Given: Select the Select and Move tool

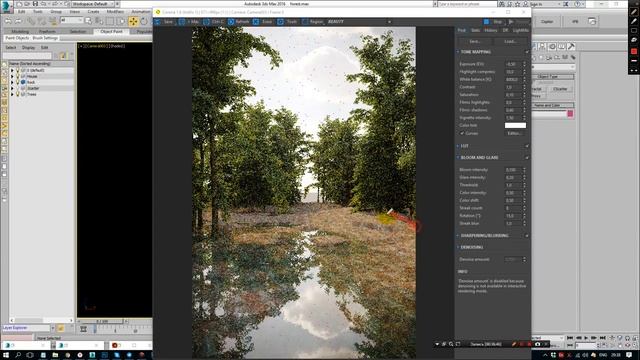Looking at the screenshot, I should point(133,21).
